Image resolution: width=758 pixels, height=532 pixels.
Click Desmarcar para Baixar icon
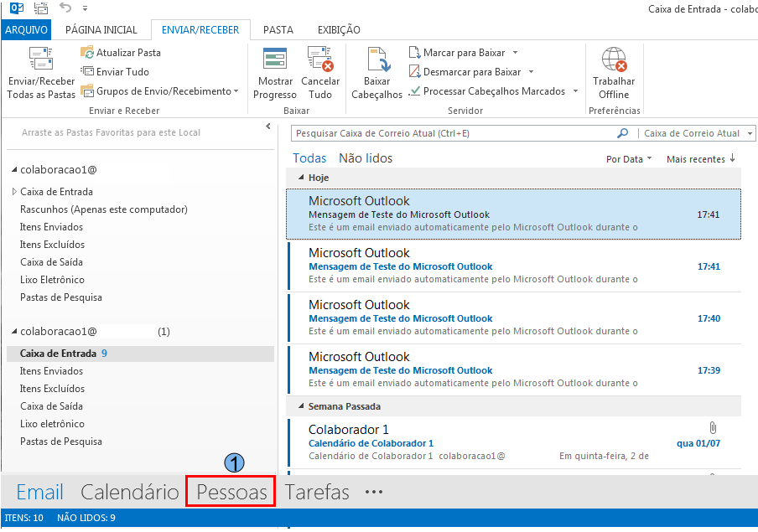click(x=415, y=71)
